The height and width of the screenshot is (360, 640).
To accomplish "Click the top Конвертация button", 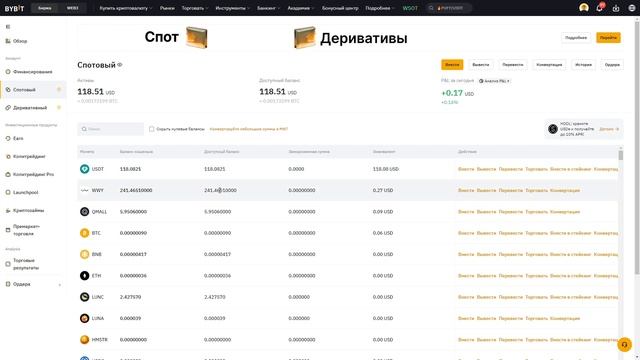I will click(549, 64).
